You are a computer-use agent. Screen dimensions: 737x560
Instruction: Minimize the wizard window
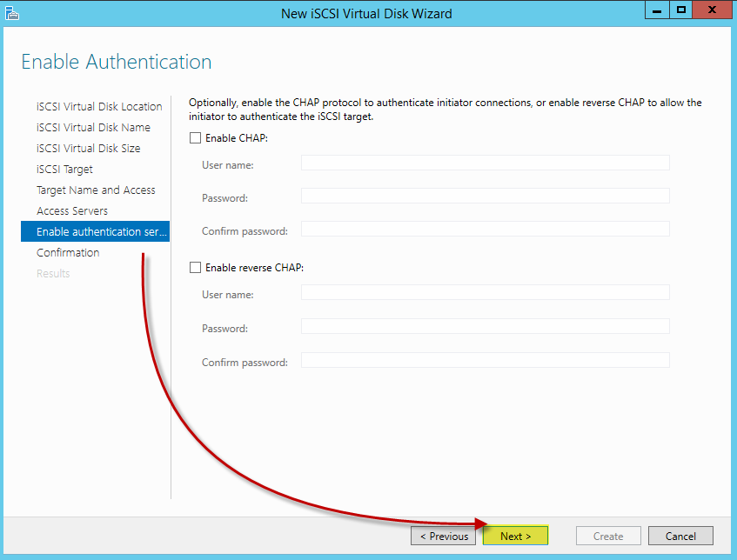[657, 10]
